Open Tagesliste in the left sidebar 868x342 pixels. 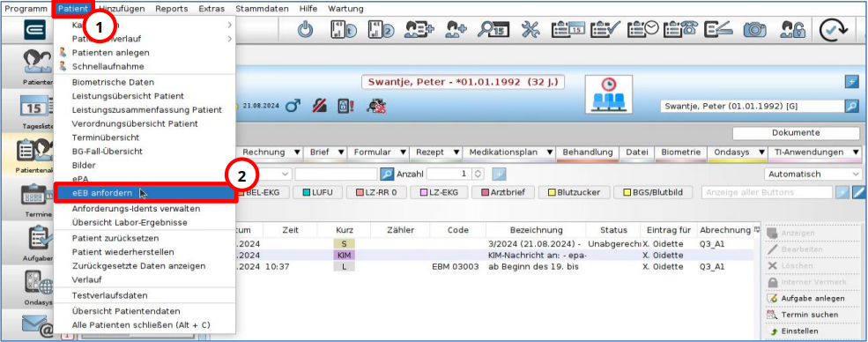point(37,111)
